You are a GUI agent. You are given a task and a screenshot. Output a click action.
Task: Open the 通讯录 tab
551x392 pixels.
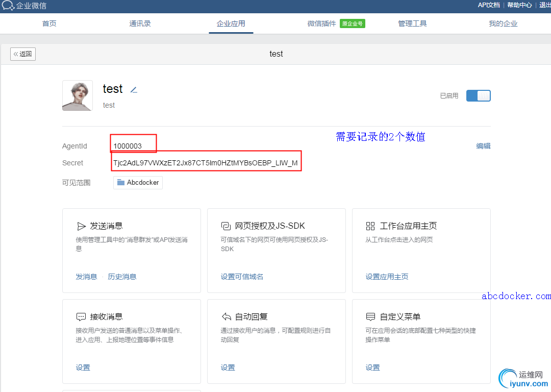(x=140, y=23)
